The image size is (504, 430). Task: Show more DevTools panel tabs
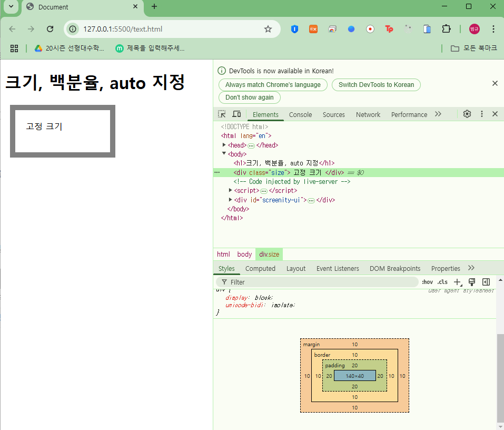click(x=438, y=114)
